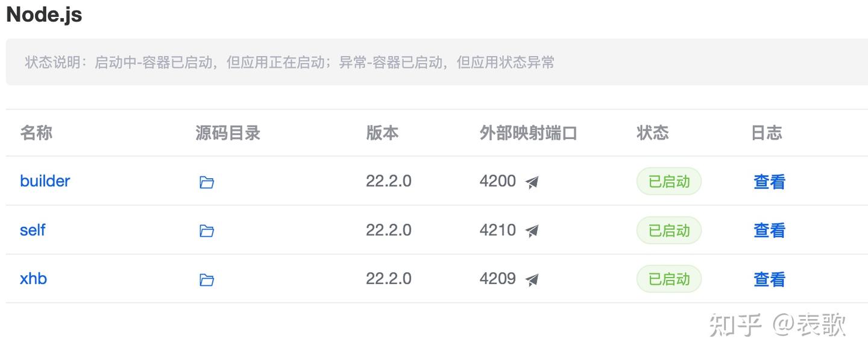The width and height of the screenshot is (868, 360).
Task: Open source folder icon for self
Action: tap(207, 231)
